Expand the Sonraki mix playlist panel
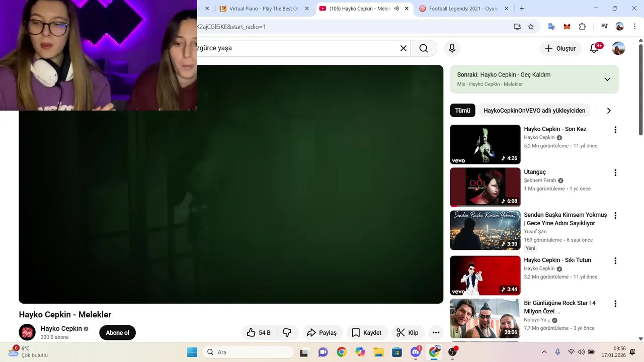Viewport: 644px width, 362px height. click(x=607, y=79)
